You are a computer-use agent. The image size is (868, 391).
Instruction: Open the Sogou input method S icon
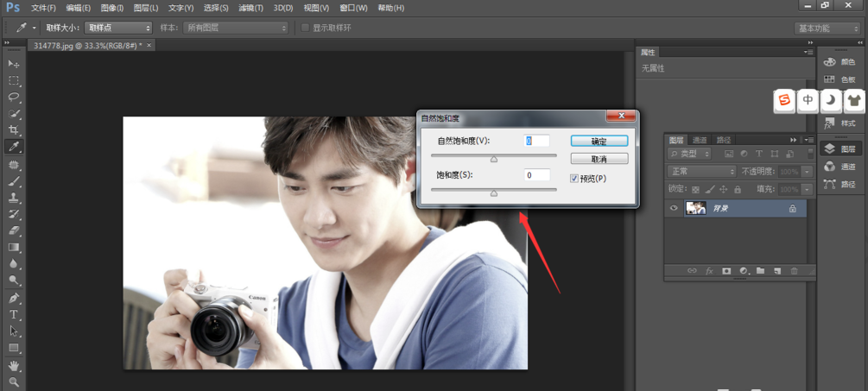click(784, 100)
